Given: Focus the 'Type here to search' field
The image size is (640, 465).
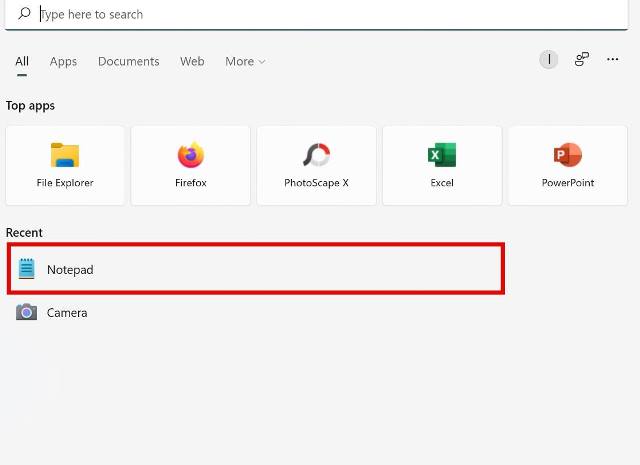Looking at the screenshot, I should (316, 14).
